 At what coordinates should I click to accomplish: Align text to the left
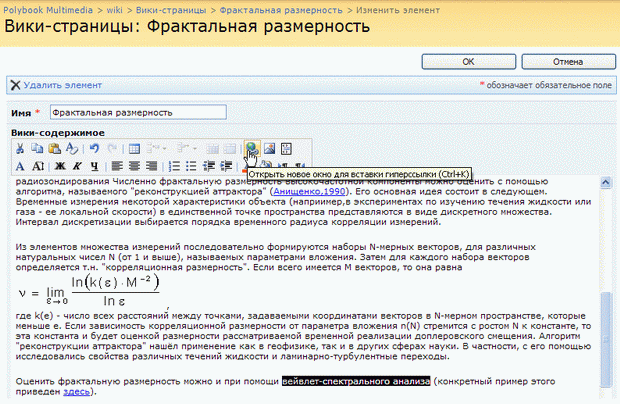pos(117,166)
